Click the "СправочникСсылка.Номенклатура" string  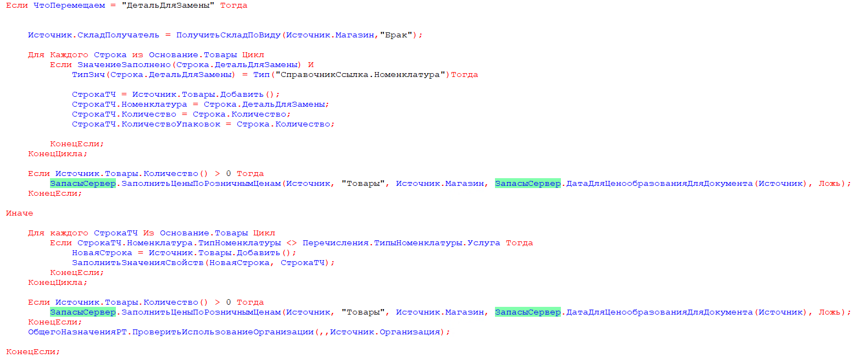360,75
